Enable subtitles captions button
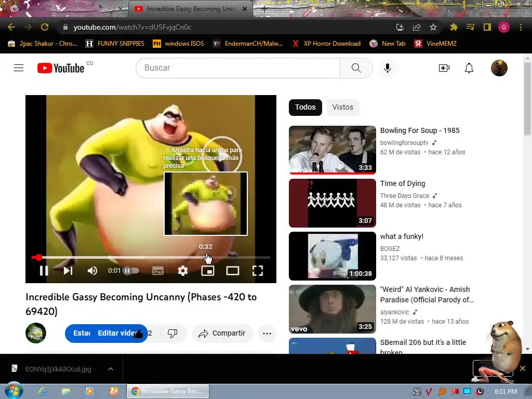 tap(158, 270)
